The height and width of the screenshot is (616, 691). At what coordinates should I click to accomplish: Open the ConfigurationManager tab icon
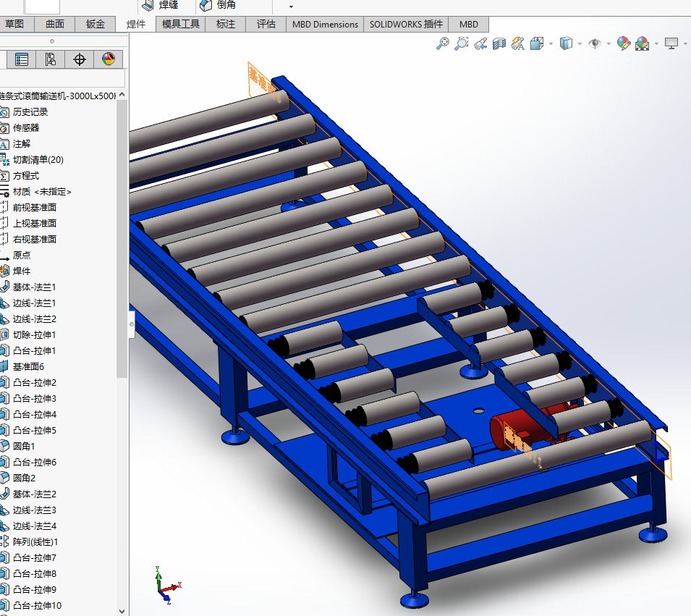51,59
